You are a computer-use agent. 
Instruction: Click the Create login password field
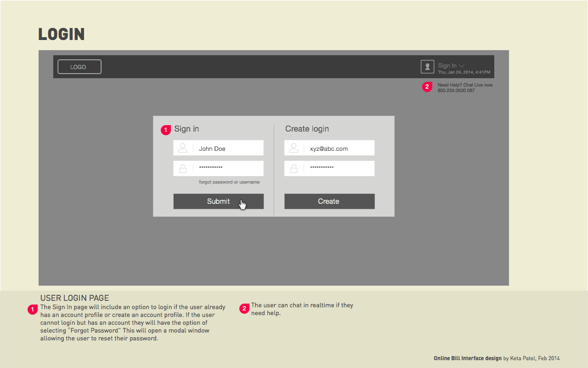[x=329, y=168]
